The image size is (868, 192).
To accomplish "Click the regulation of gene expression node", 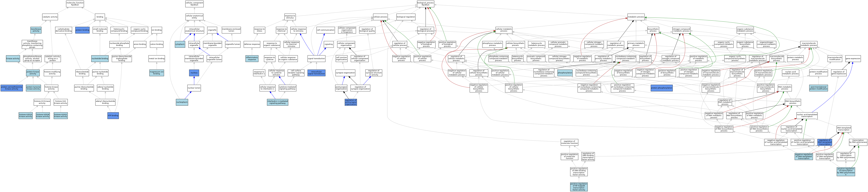I will 839,73.
